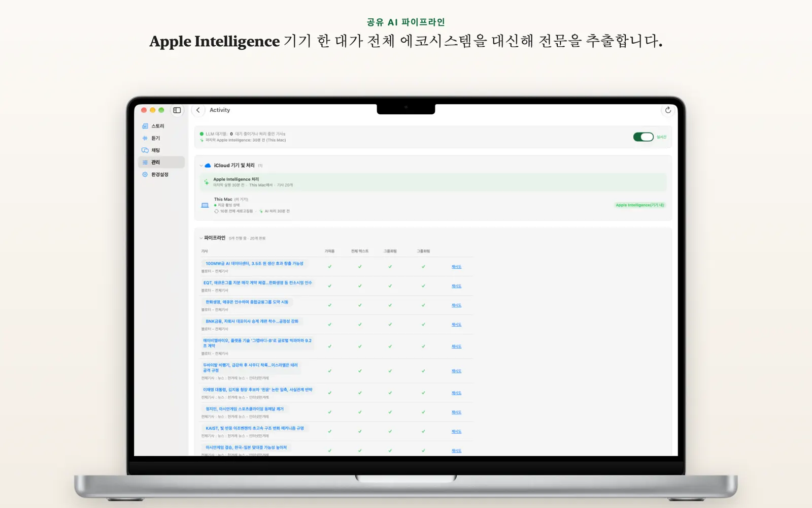This screenshot has height=508, width=812.
Task: Click the 전체 텍스트 column header
Action: (x=360, y=251)
